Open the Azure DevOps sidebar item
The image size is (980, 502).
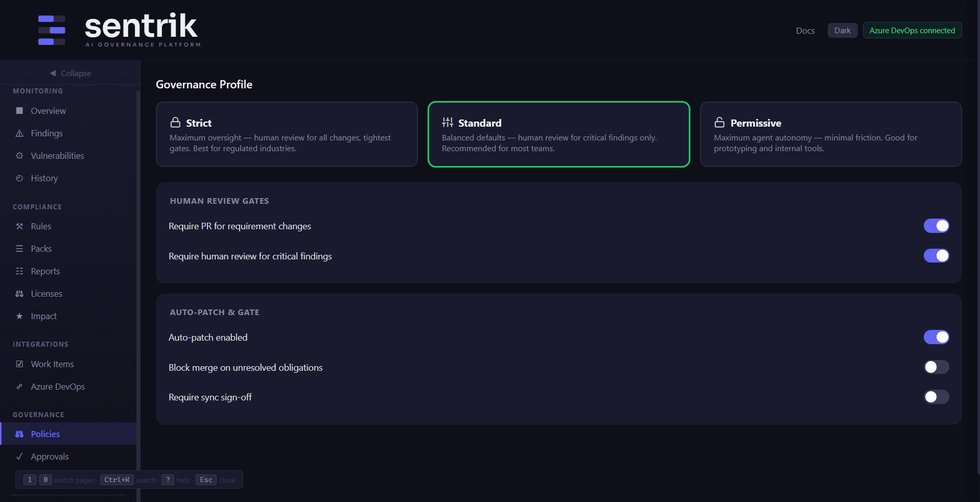click(x=68, y=387)
